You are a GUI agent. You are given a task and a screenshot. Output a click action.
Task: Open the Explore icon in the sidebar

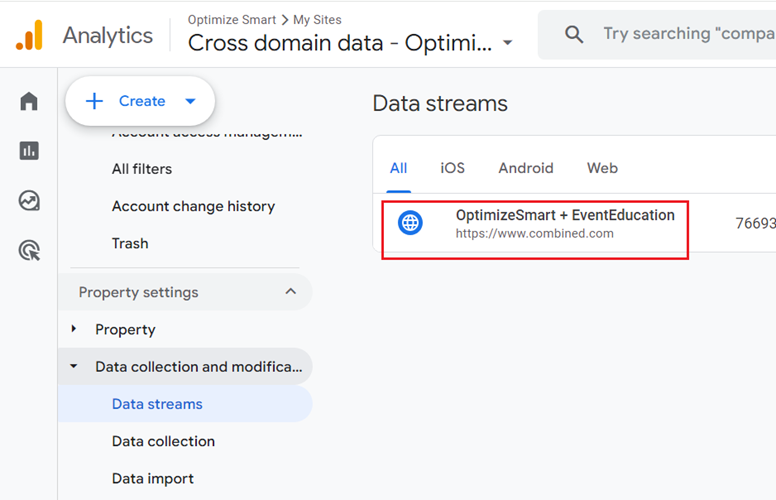click(x=29, y=200)
